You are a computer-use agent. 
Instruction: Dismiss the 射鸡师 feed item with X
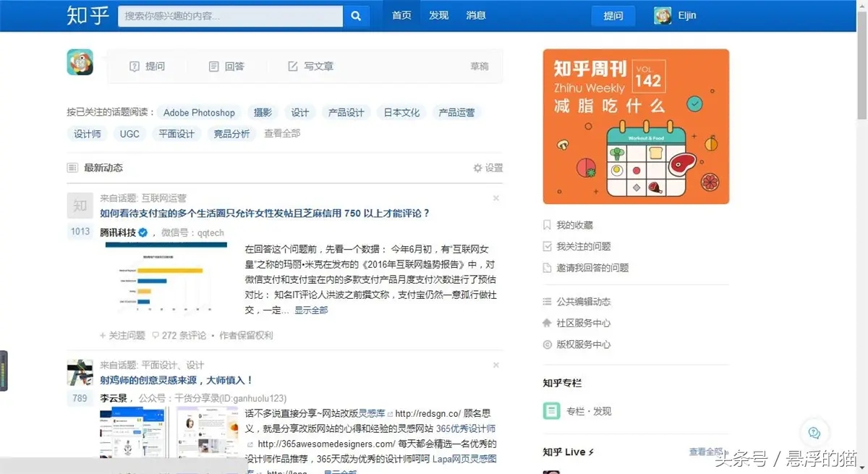496,365
